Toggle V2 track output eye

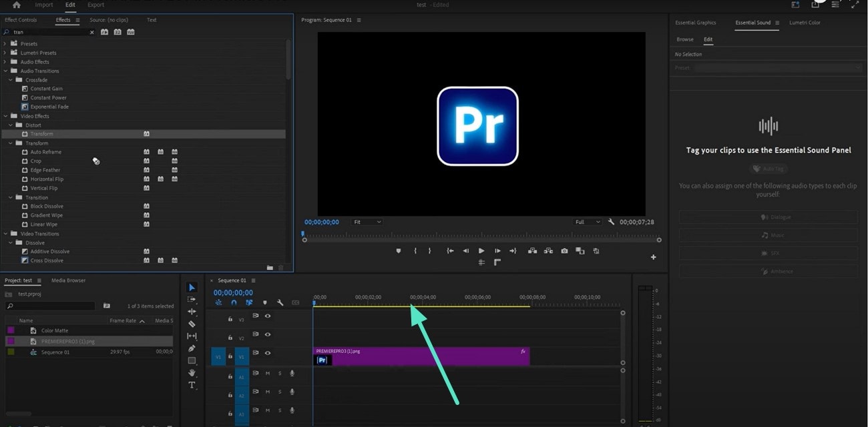click(x=268, y=335)
